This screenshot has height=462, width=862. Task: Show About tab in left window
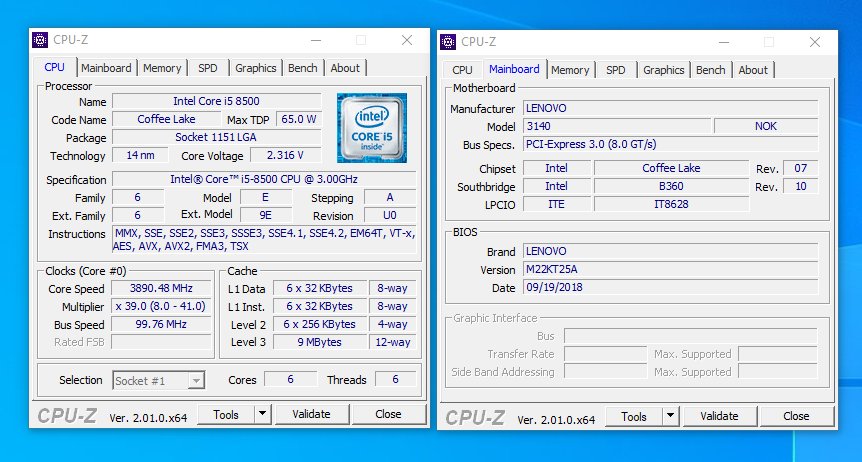pos(345,68)
